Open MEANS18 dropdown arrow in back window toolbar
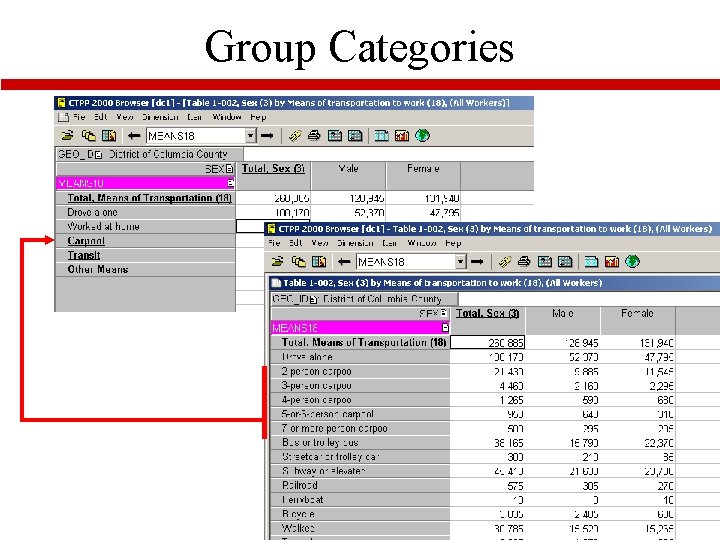 (x=250, y=135)
